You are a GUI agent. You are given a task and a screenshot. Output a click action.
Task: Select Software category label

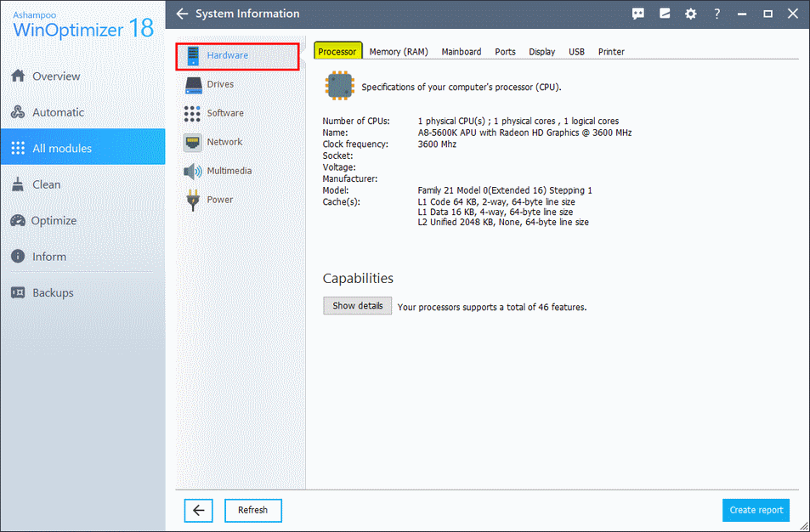(225, 113)
